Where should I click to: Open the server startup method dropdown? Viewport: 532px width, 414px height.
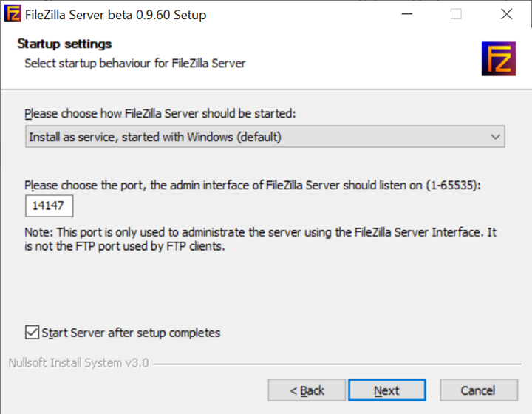(x=265, y=137)
